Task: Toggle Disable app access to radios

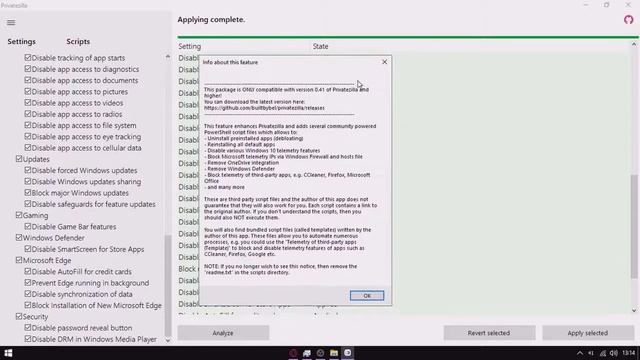Action: [28, 114]
